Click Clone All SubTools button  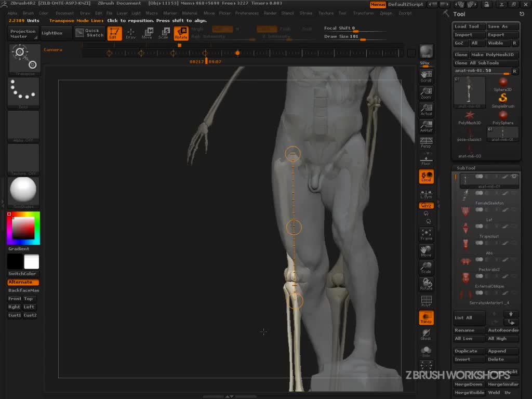[486, 63]
